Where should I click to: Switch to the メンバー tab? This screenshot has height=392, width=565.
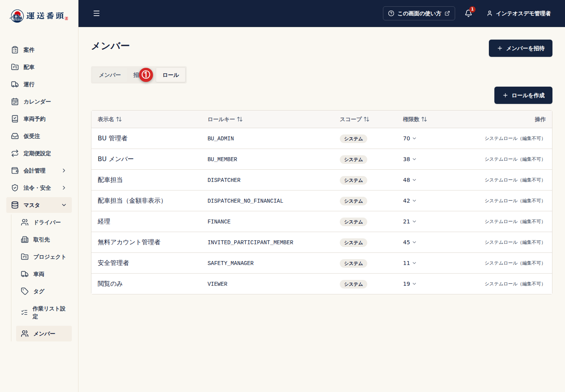tap(110, 75)
